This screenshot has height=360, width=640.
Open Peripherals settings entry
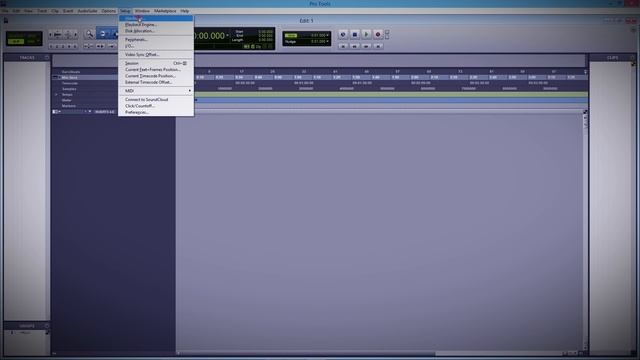click(x=156, y=40)
